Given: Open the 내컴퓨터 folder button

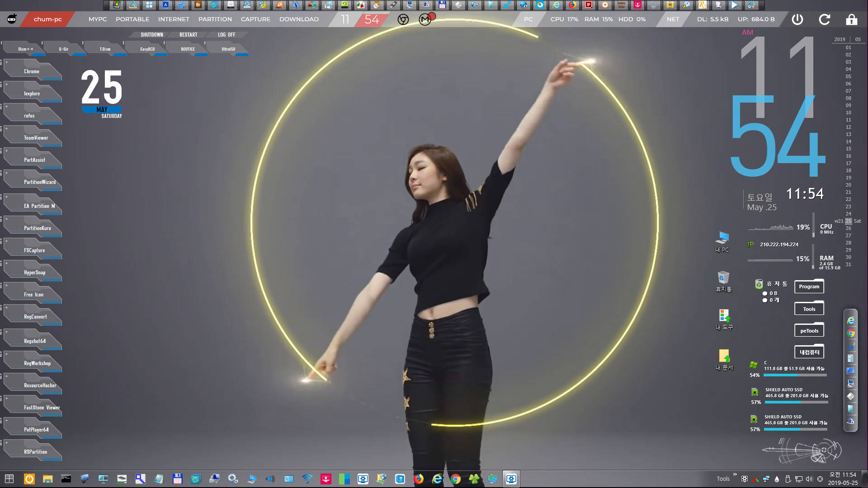Looking at the screenshot, I should [x=809, y=352].
